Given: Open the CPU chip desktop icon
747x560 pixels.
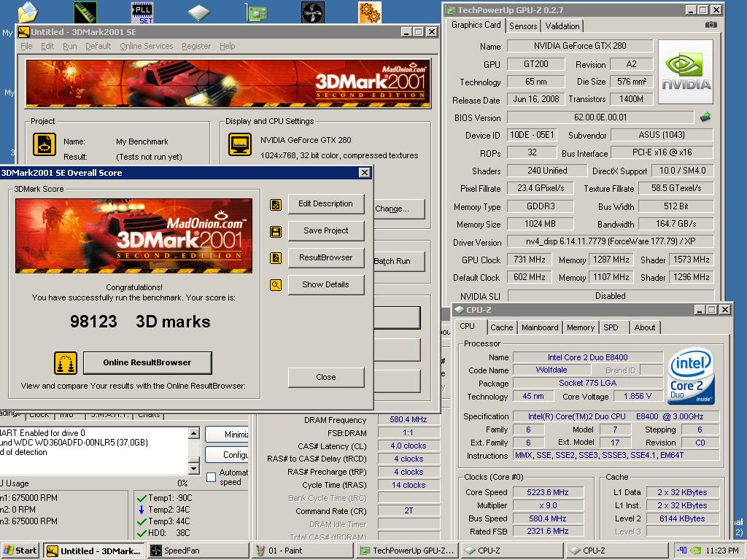Looking at the screenshot, I should (199, 12).
